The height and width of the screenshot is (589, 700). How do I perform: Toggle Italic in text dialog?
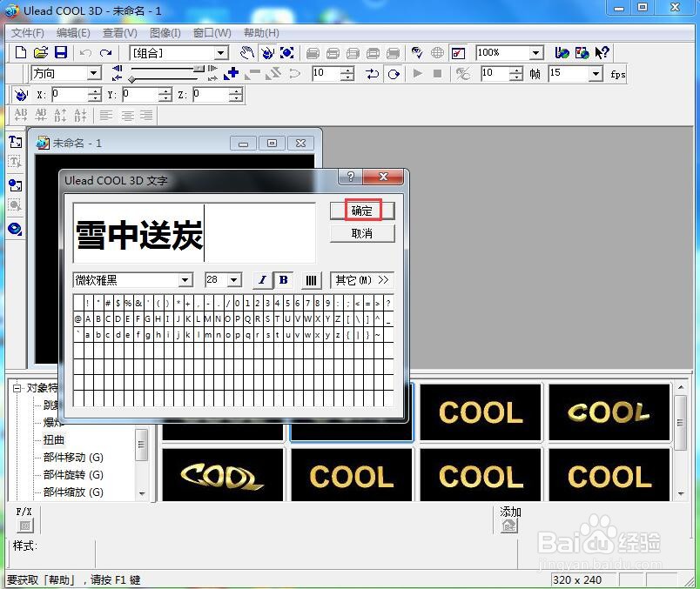(x=263, y=280)
